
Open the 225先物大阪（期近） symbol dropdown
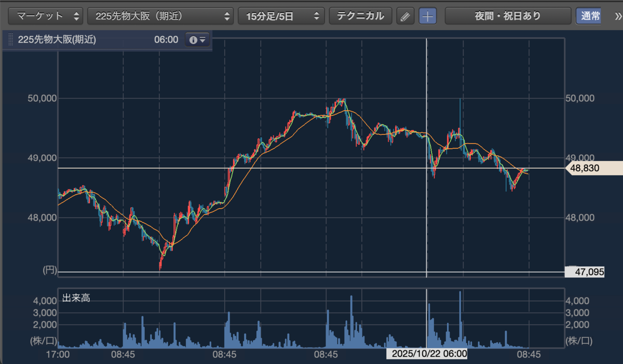pyautogui.click(x=161, y=16)
